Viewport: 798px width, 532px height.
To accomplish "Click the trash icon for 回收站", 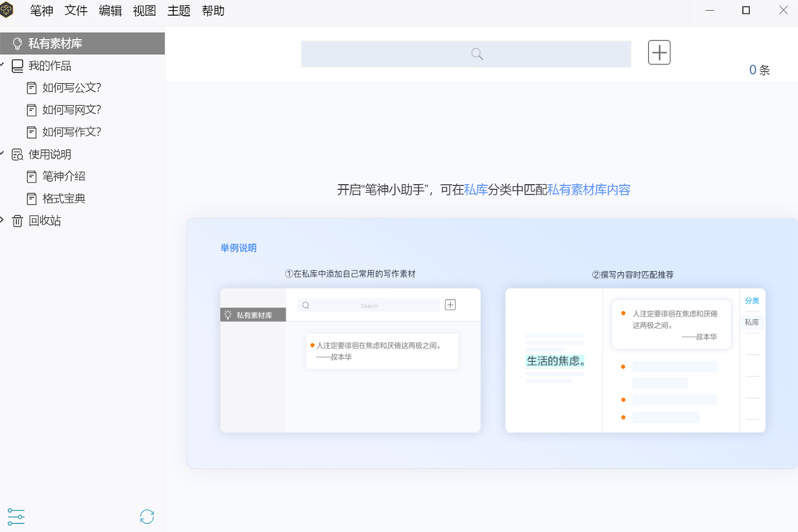I will coord(18,221).
